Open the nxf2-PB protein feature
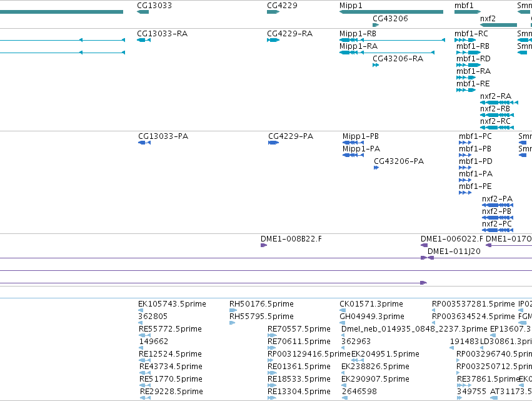 (x=498, y=218)
